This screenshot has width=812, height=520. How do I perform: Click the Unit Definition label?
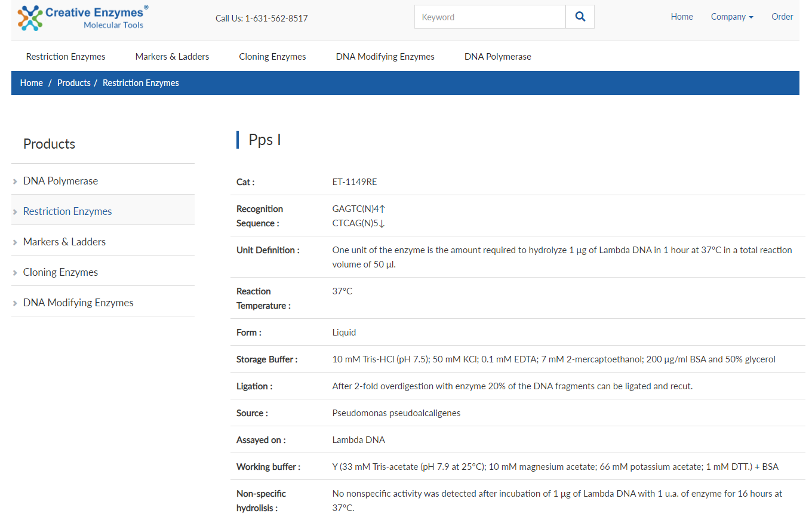[268, 250]
